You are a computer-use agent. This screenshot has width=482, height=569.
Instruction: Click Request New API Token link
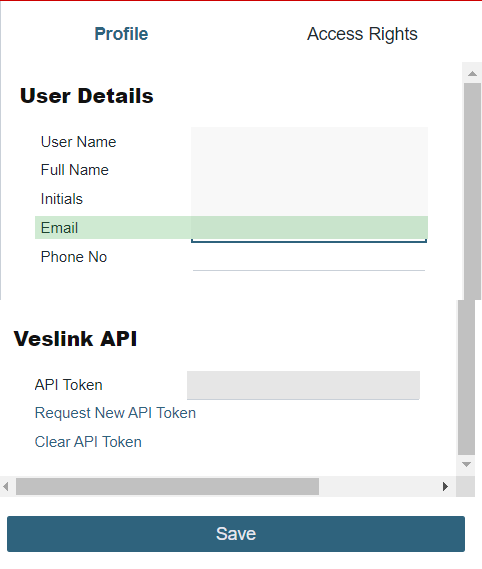(x=115, y=413)
